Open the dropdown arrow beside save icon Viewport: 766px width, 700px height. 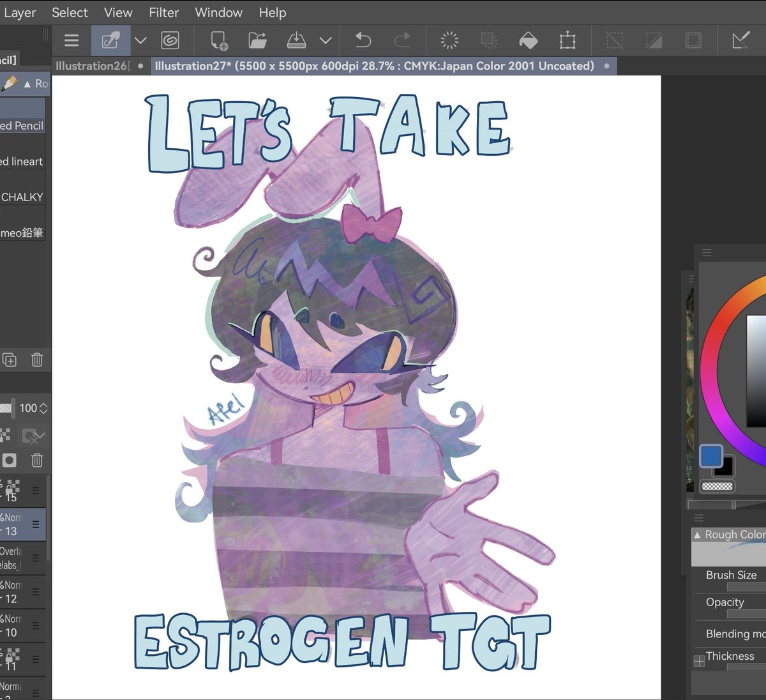(326, 41)
